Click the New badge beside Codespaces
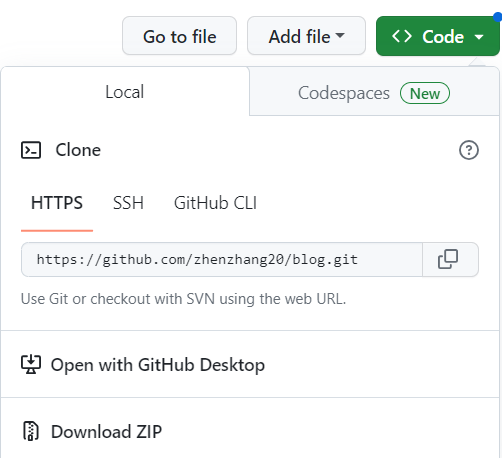This screenshot has height=458, width=502. tap(425, 93)
